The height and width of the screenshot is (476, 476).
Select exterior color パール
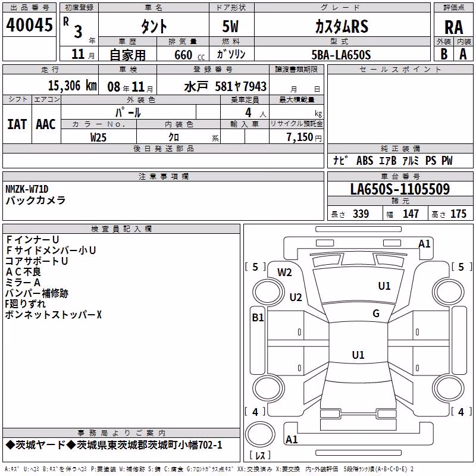(128, 112)
